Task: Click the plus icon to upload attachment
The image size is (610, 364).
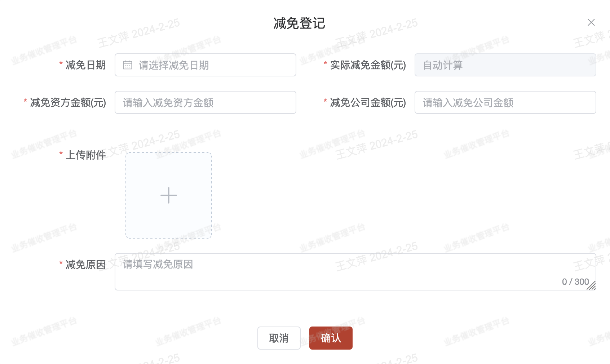Action: tap(169, 195)
